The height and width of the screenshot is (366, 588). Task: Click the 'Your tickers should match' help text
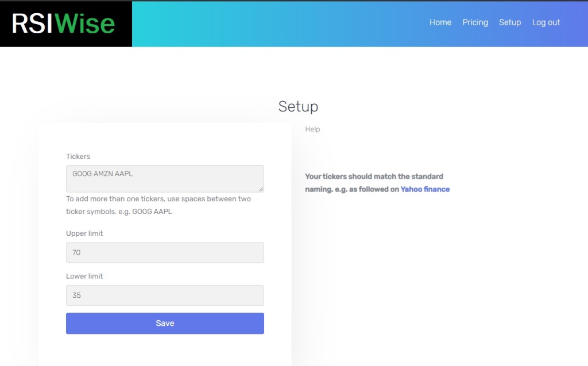(x=374, y=177)
